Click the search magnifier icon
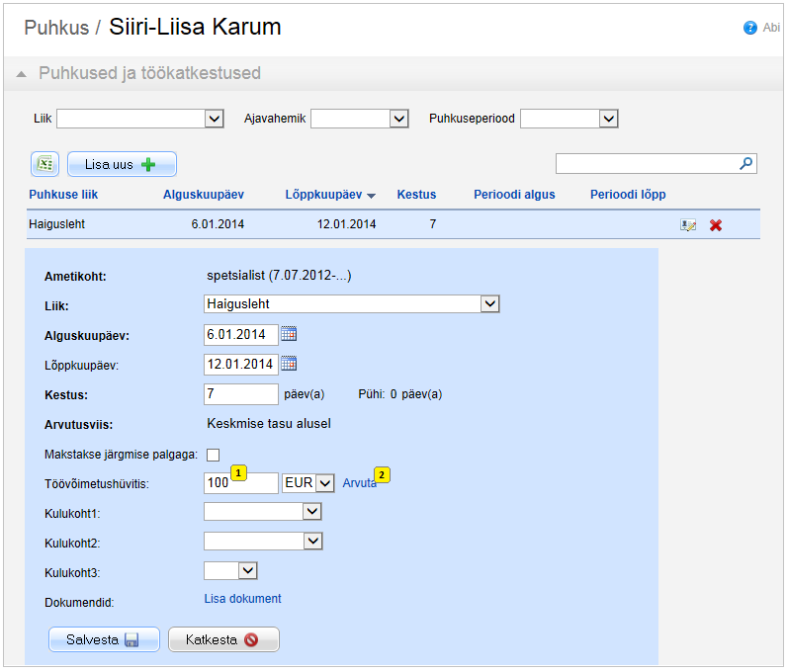The image size is (788, 672). pyautogui.click(x=747, y=164)
